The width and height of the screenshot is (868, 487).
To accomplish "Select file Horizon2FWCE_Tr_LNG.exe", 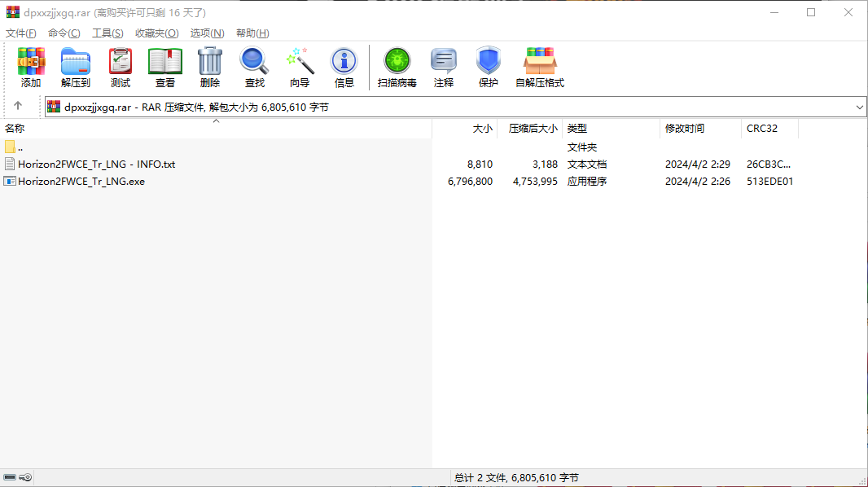I will tap(81, 182).
